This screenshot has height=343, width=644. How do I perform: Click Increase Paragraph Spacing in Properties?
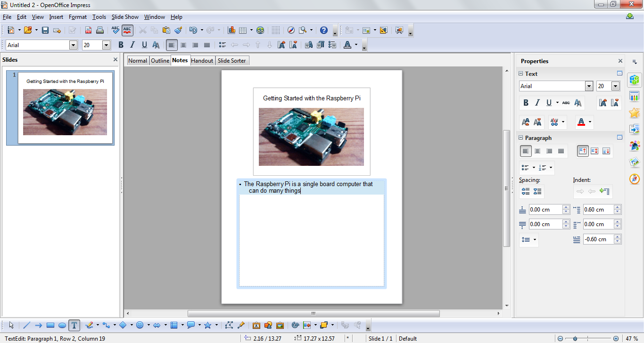526,191
